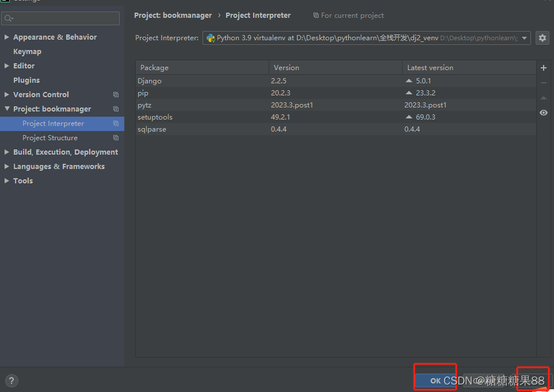Confirm settings with OK button

coord(435,381)
